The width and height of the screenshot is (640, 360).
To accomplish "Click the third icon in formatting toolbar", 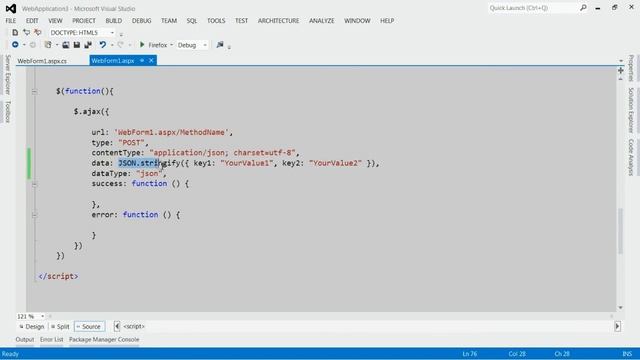I will point(38,32).
